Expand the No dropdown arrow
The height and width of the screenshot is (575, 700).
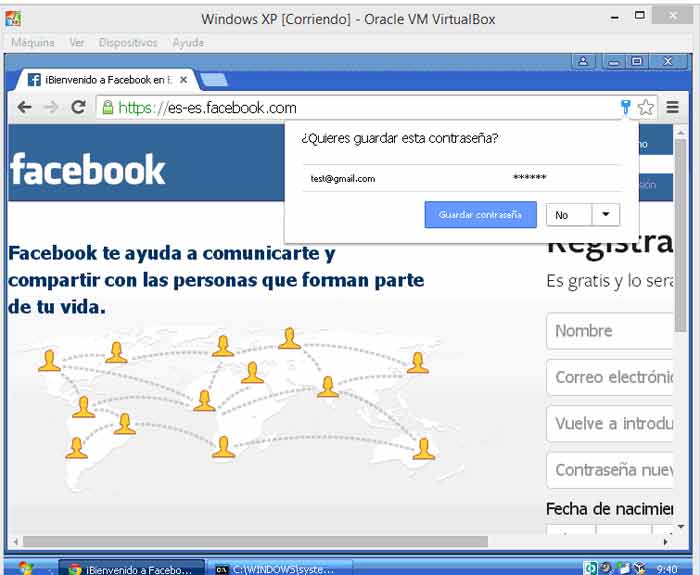coord(606,215)
